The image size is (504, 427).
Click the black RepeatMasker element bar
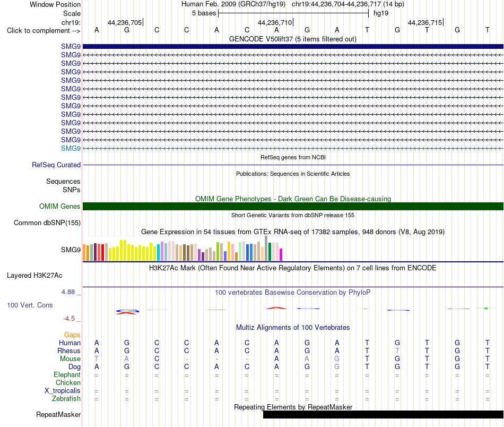383,414
